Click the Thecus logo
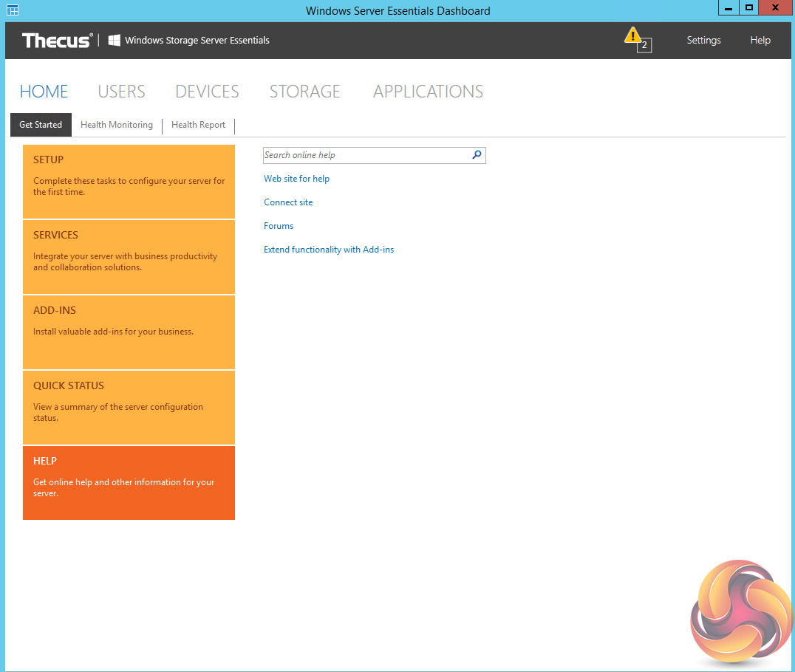795x672 pixels. pyautogui.click(x=57, y=41)
